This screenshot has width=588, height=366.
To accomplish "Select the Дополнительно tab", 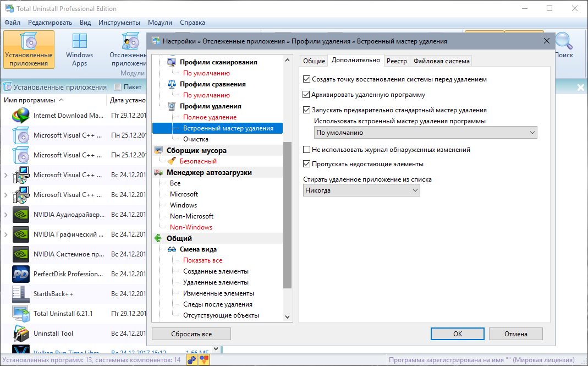I will click(x=355, y=60).
